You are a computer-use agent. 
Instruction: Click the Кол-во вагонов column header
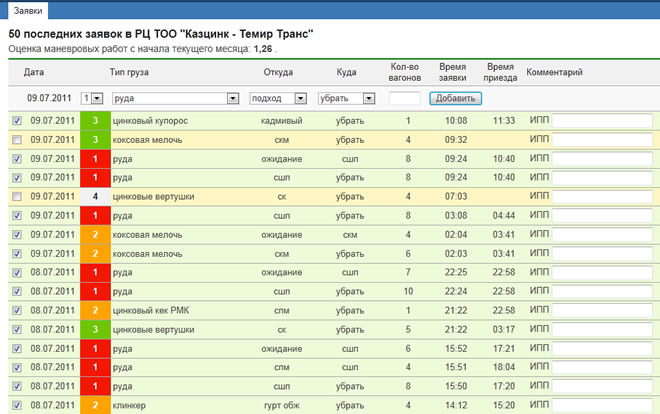(x=405, y=72)
